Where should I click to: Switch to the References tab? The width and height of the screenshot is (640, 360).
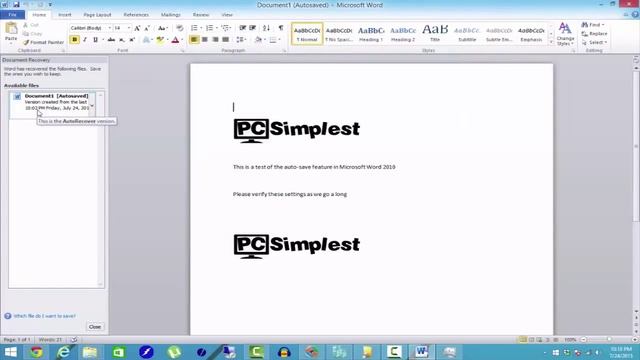[x=136, y=15]
